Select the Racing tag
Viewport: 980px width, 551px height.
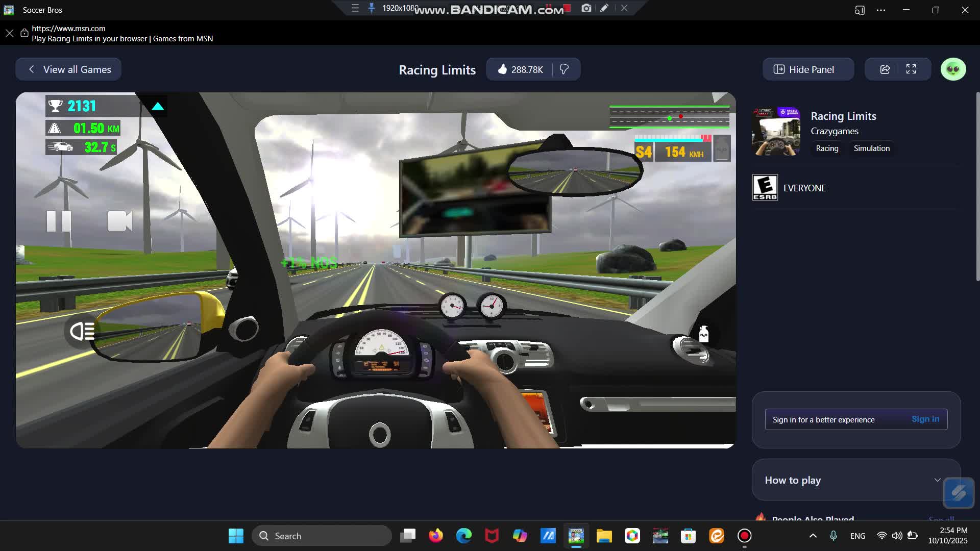tap(827, 148)
